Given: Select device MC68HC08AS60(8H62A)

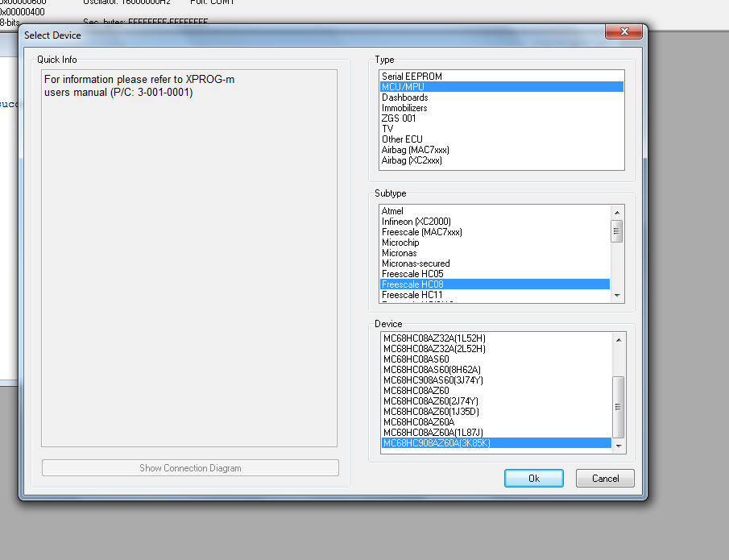Looking at the screenshot, I should [496, 370].
